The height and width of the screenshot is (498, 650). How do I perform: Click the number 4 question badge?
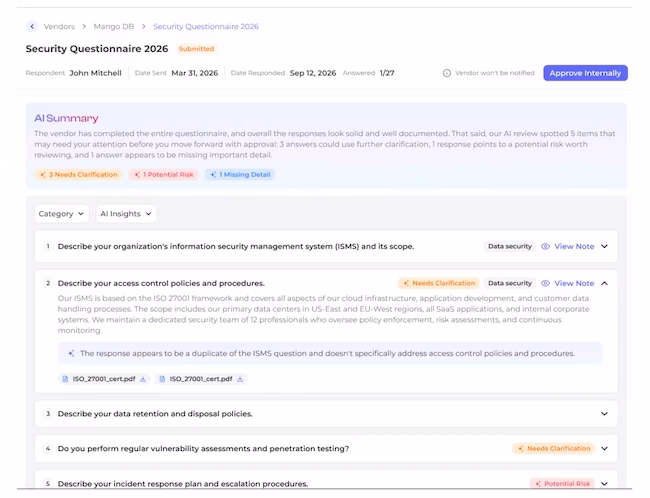click(48, 448)
